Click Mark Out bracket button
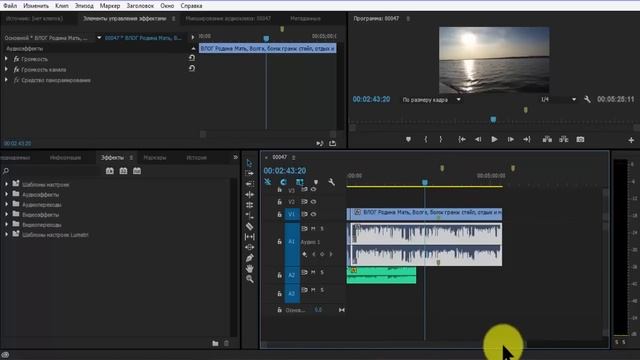The image size is (640, 360). [441, 140]
